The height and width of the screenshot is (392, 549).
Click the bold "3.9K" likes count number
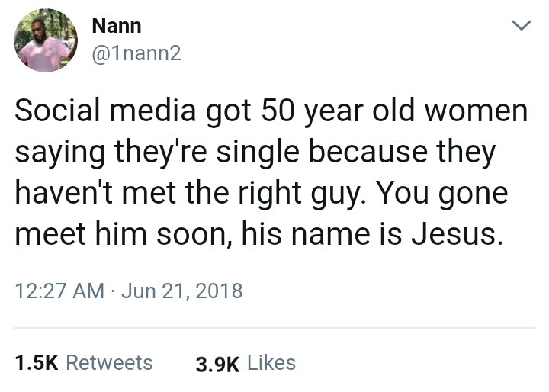pyautogui.click(x=218, y=364)
